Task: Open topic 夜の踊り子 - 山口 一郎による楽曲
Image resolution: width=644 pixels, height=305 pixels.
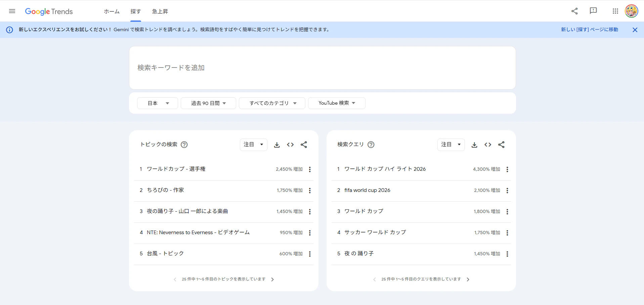Action: [187, 211]
